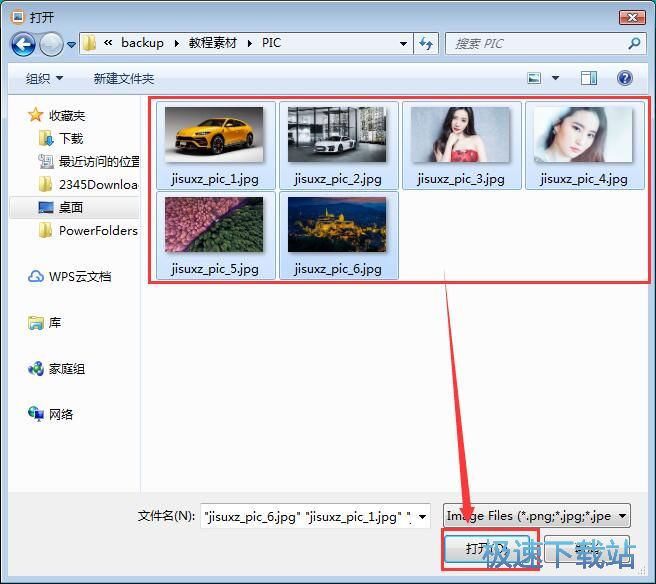Image resolution: width=656 pixels, height=584 pixels.
Task: Click the app icon in the dialog title bar
Action: (x=18, y=17)
